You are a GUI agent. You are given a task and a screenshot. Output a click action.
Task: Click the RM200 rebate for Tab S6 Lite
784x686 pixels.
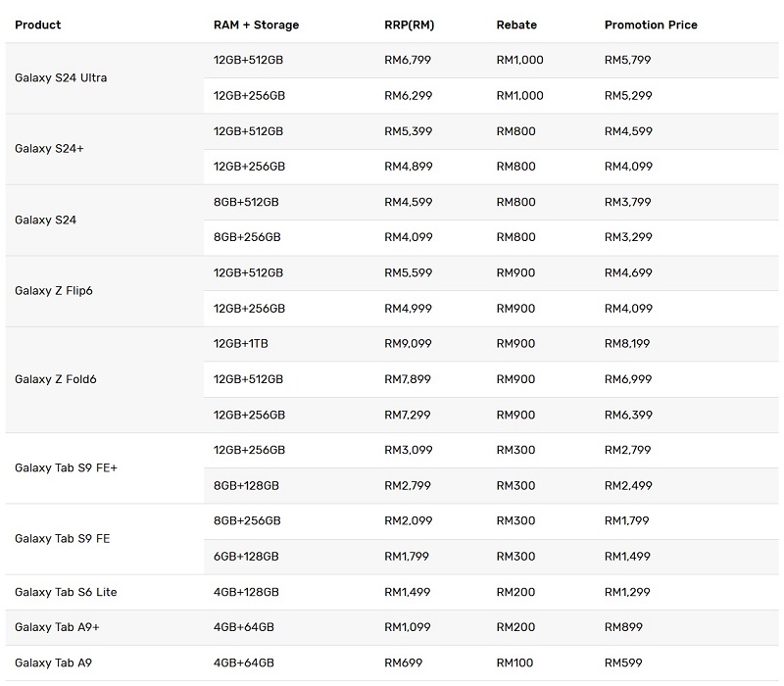515,592
